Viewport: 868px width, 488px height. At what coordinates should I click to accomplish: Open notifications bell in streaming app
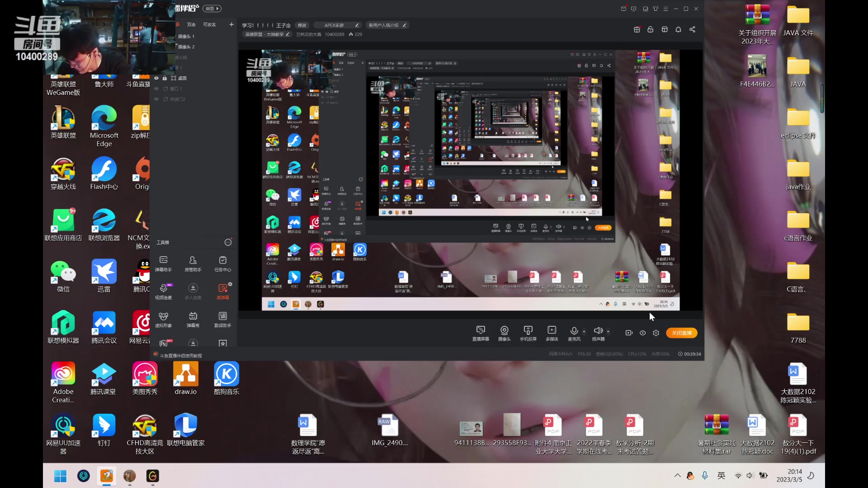click(678, 29)
